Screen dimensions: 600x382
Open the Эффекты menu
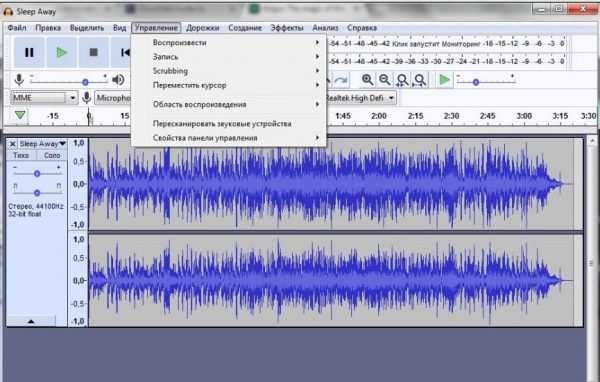point(287,28)
